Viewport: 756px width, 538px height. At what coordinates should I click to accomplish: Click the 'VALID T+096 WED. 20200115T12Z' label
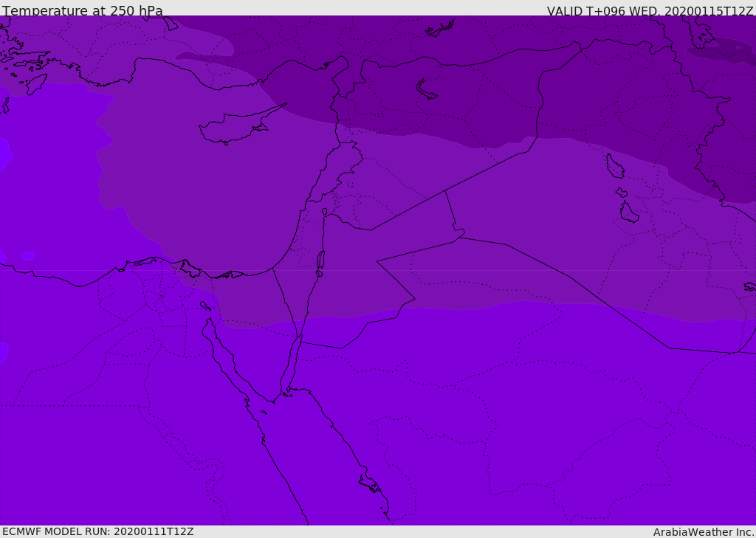tap(650, 11)
